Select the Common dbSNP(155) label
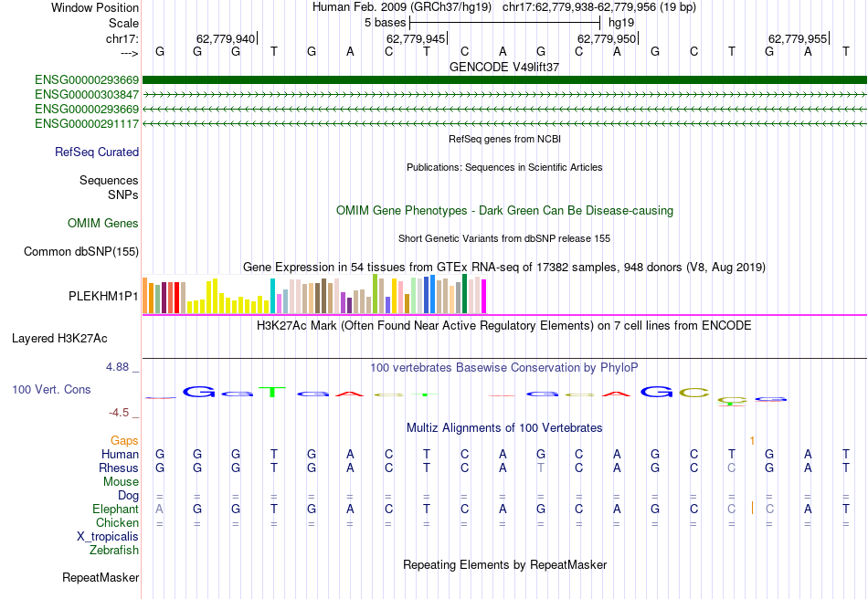The width and height of the screenshot is (868, 599). (x=80, y=252)
